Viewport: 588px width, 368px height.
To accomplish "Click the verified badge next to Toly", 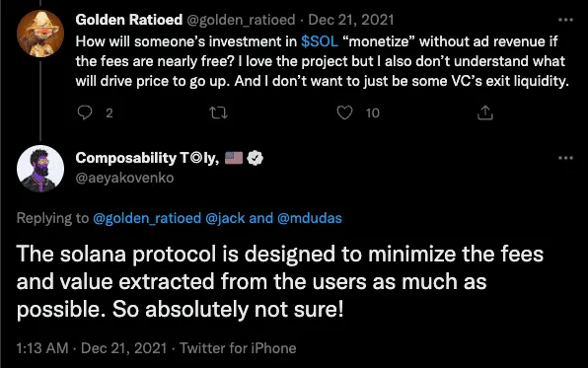I will 255,158.
